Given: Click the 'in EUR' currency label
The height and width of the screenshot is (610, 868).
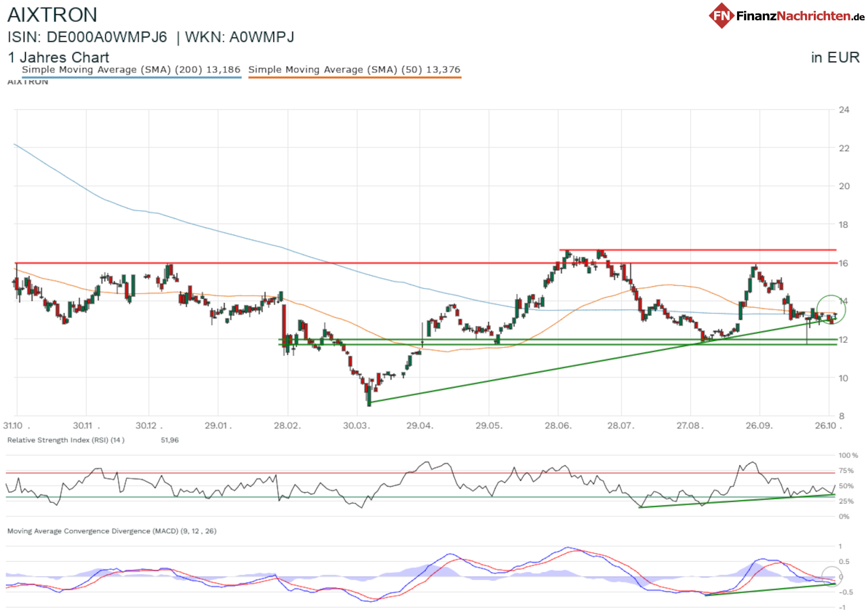Looking at the screenshot, I should [x=835, y=58].
